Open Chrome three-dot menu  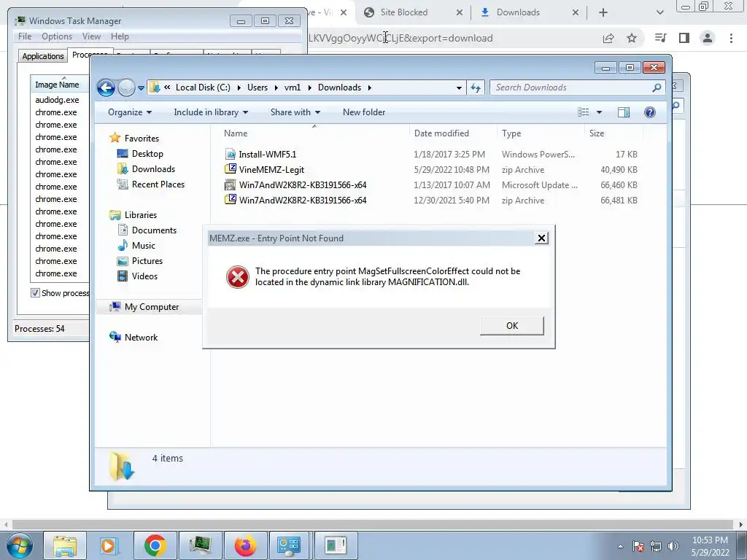click(x=731, y=38)
